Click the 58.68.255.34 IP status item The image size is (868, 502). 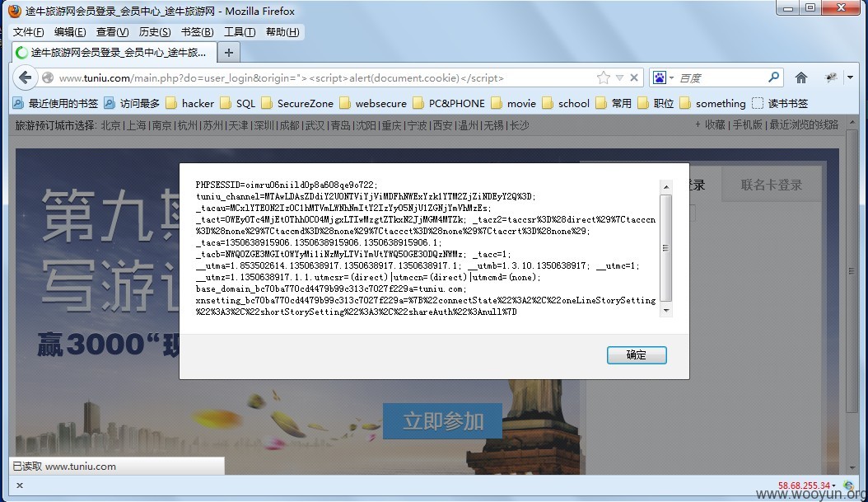[805, 486]
